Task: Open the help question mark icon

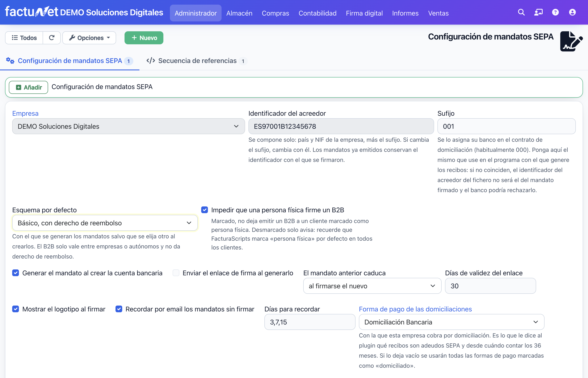Action: pos(555,12)
